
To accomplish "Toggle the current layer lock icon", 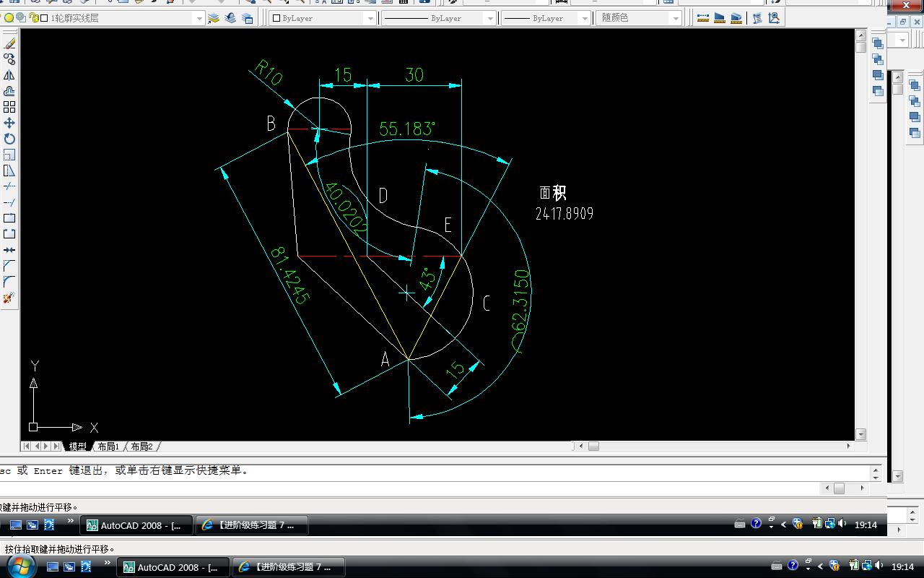I will point(34,18).
